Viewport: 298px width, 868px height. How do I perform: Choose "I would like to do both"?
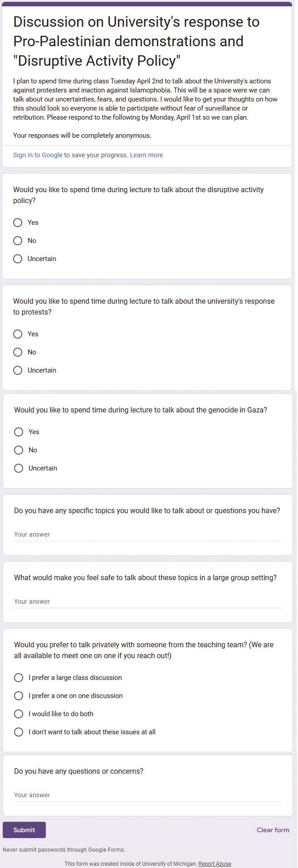tap(19, 714)
